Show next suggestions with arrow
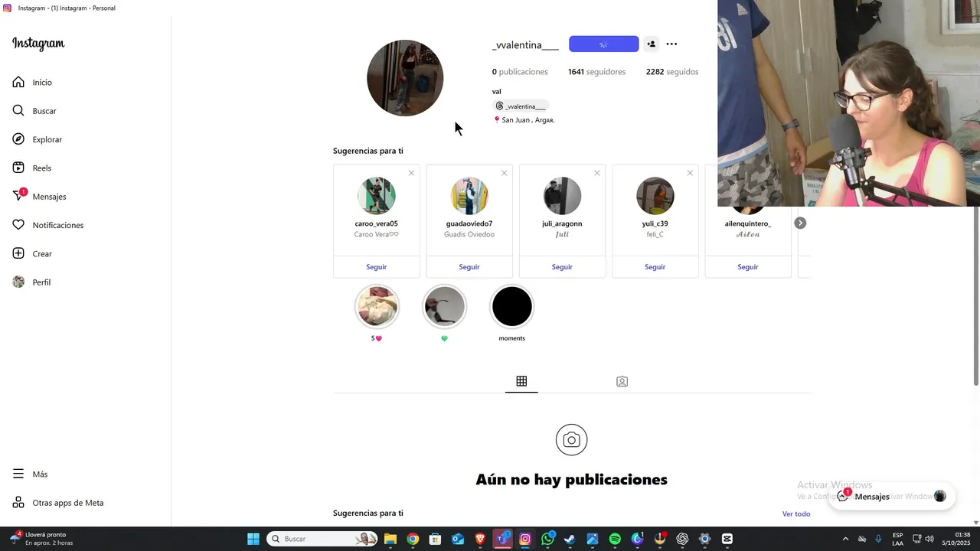The height and width of the screenshot is (551, 980). pyautogui.click(x=800, y=223)
